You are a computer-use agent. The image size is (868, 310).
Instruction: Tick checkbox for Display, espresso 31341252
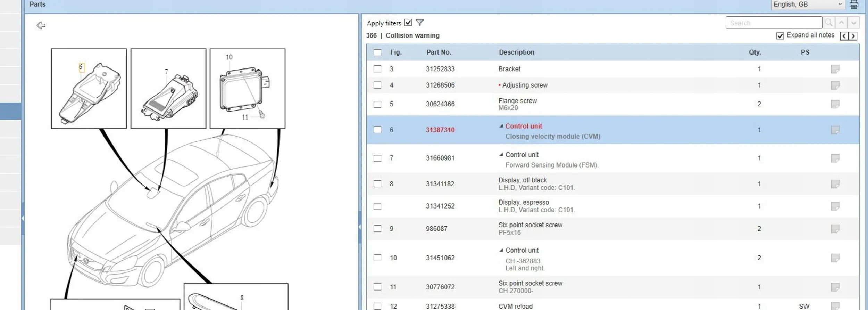click(x=377, y=206)
